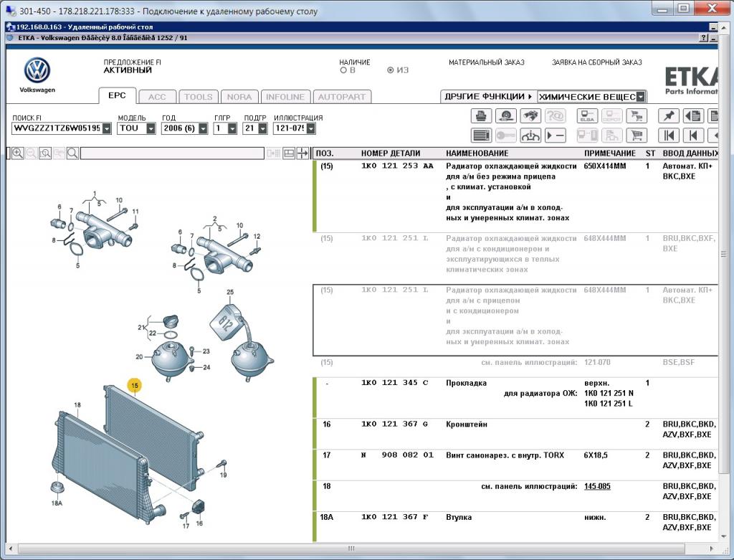The image size is (734, 560).
Task: Open the double shopping carts icon
Action: pos(637,115)
